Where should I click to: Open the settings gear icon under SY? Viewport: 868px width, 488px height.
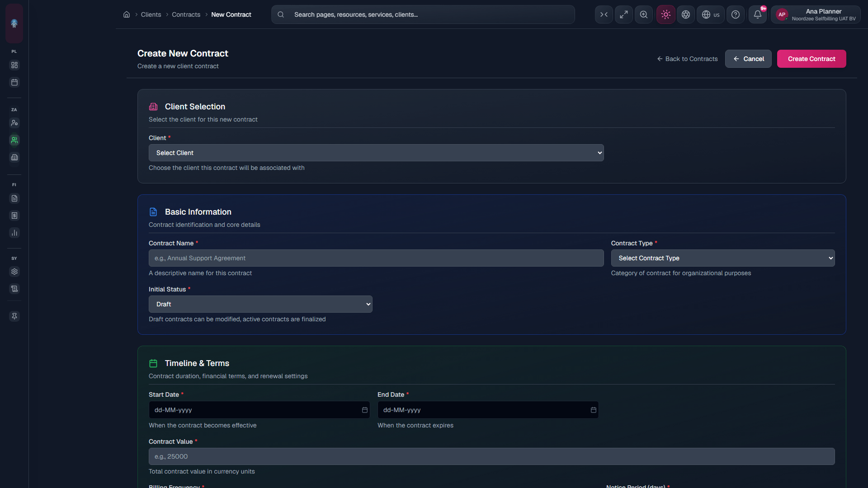click(14, 272)
